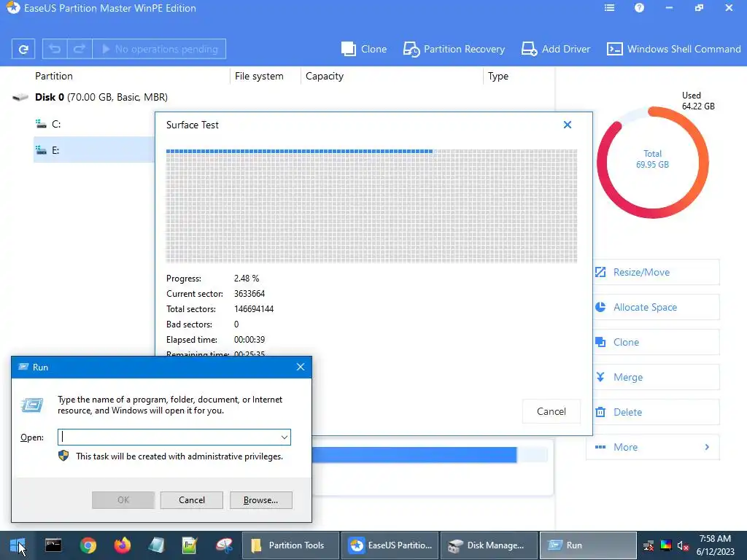Click the redo arrow in EaseUS toolbar

point(79,49)
